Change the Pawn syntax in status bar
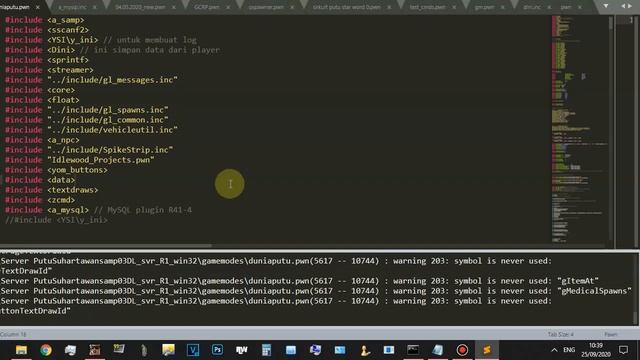Viewport: 640px width, 360px height. tap(611, 334)
